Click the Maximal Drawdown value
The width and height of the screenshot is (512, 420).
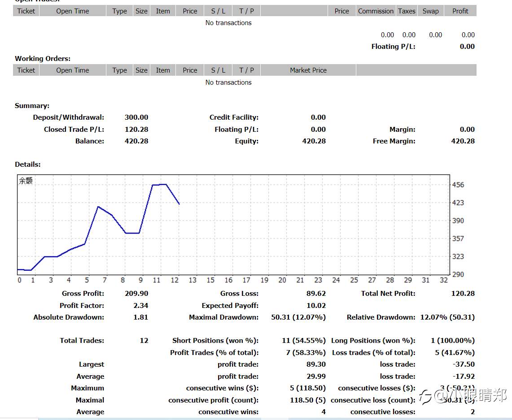click(298, 317)
